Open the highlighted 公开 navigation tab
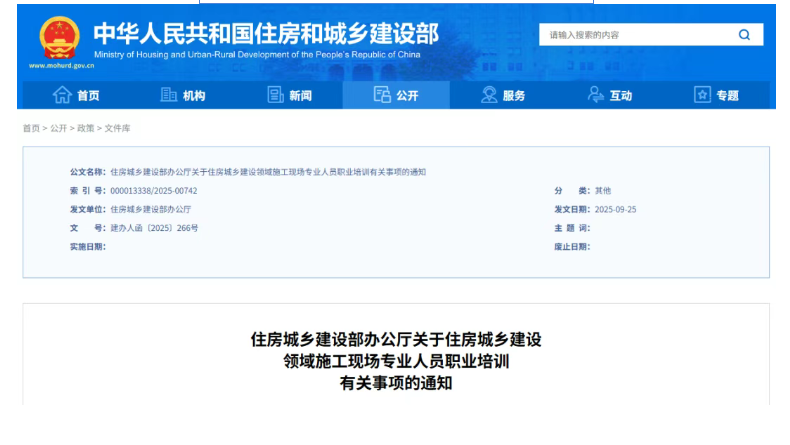 pyautogui.click(x=396, y=95)
